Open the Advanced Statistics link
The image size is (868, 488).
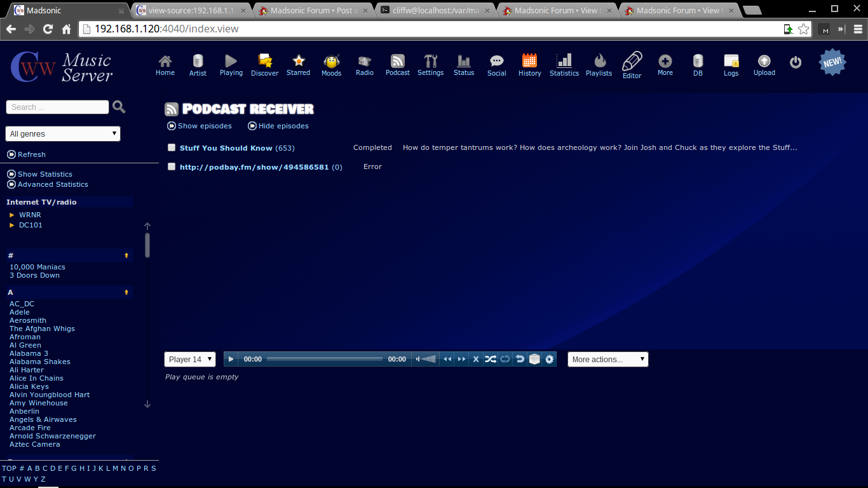tap(53, 184)
